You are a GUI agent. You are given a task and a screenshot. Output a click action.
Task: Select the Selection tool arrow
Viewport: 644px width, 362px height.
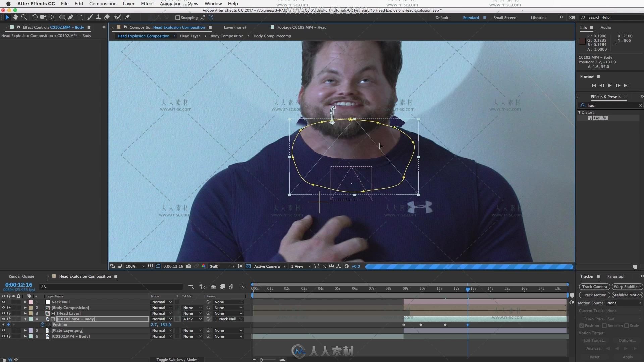click(7, 17)
